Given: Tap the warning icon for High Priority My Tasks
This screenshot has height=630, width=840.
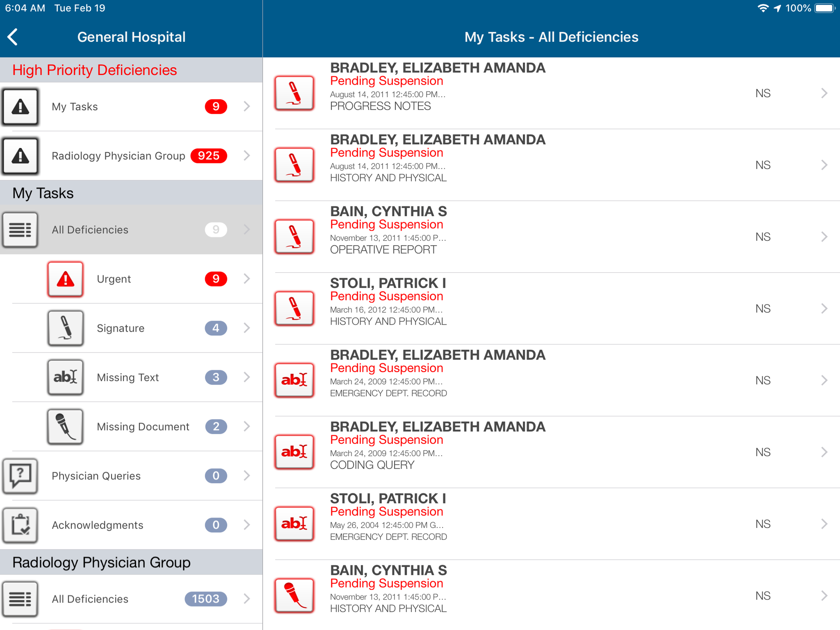Looking at the screenshot, I should point(21,107).
